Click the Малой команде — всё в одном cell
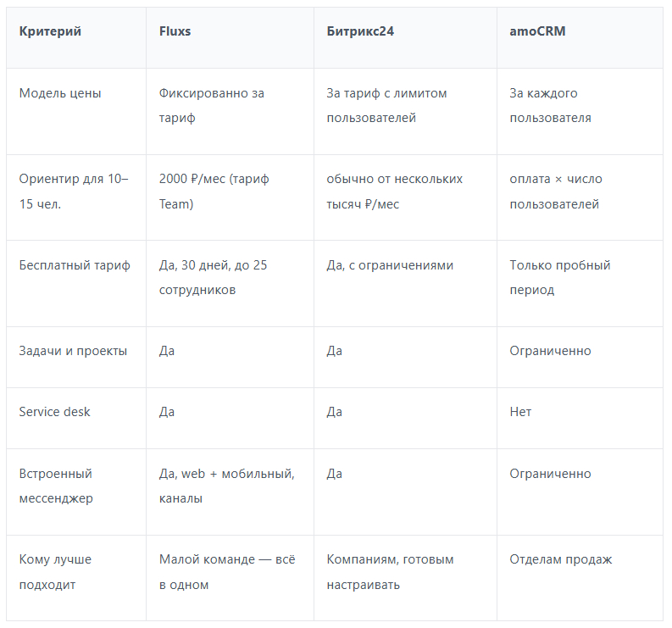The height and width of the screenshot is (628, 672). 227,572
